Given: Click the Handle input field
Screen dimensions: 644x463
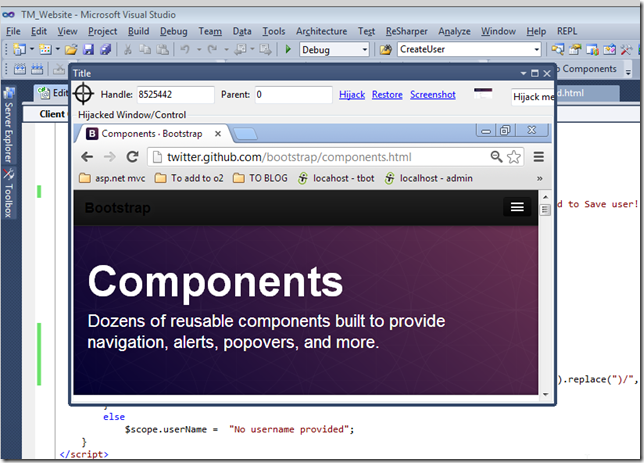Looking at the screenshot, I should point(175,94).
